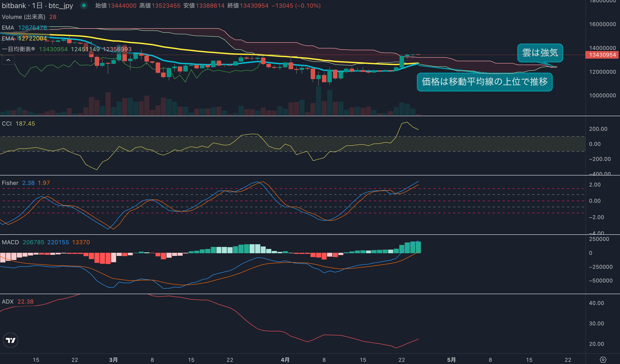Click the 価格は移動平均線の上位で推移 callout annotation
This screenshot has width=620, height=364.
click(x=484, y=82)
